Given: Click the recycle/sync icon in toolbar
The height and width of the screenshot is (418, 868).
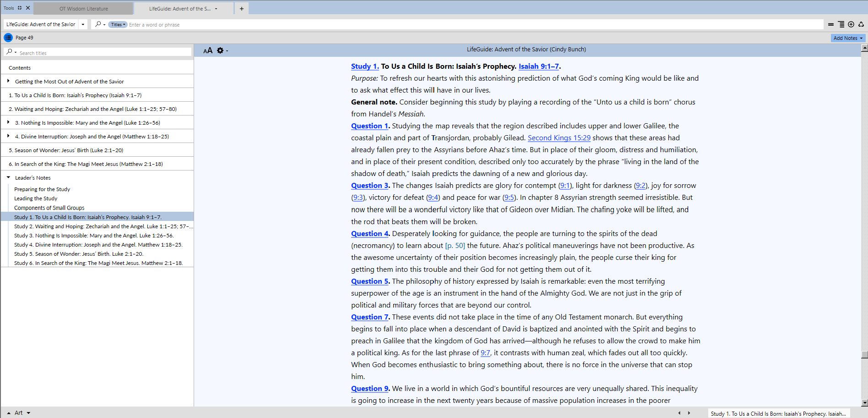Looking at the screenshot, I should [861, 24].
